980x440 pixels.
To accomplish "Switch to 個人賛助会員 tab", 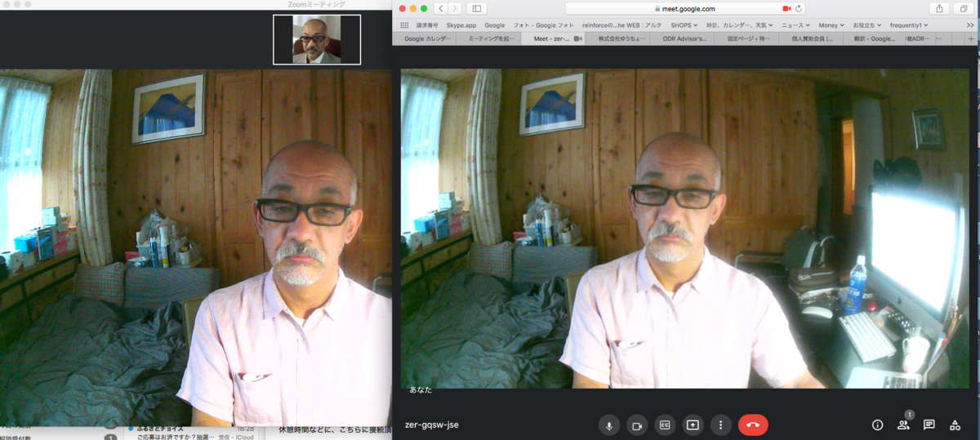I will tap(812, 38).
